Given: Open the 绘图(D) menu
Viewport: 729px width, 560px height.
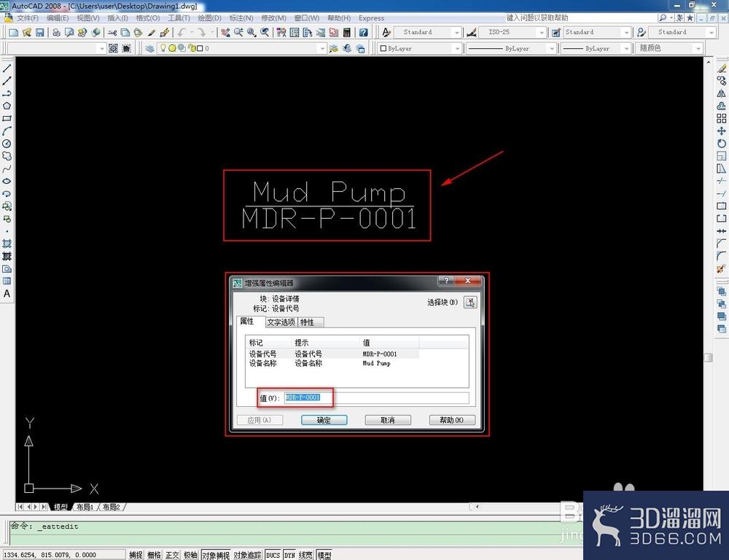Looking at the screenshot, I should pos(209,18).
